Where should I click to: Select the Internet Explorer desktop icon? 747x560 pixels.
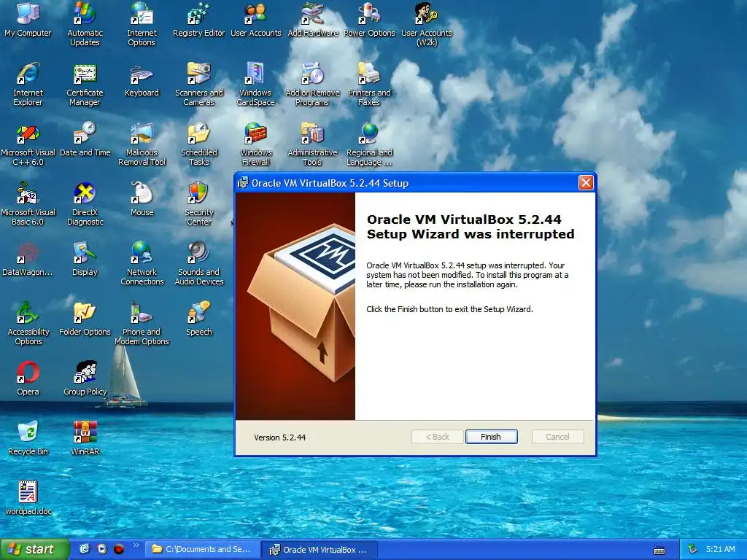(28, 85)
